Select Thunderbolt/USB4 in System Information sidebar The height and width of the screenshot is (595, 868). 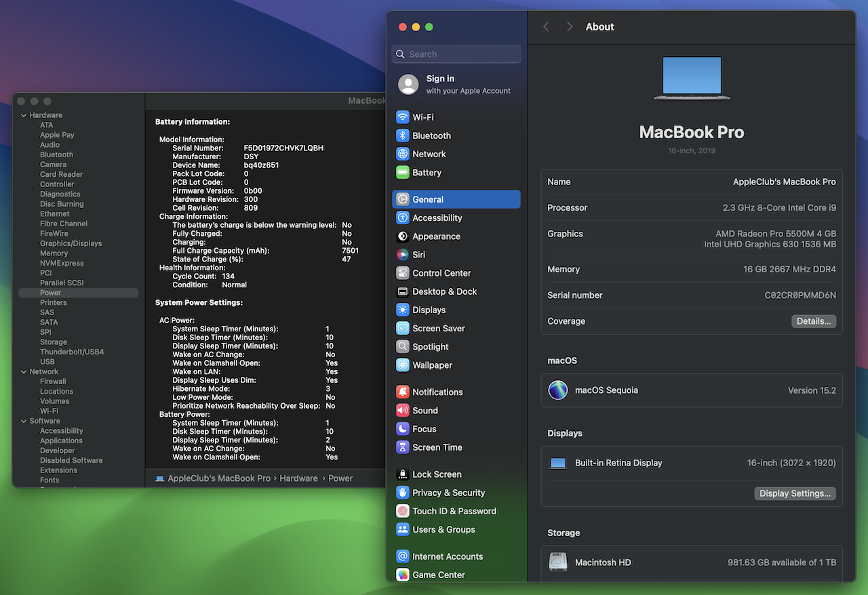click(x=72, y=352)
